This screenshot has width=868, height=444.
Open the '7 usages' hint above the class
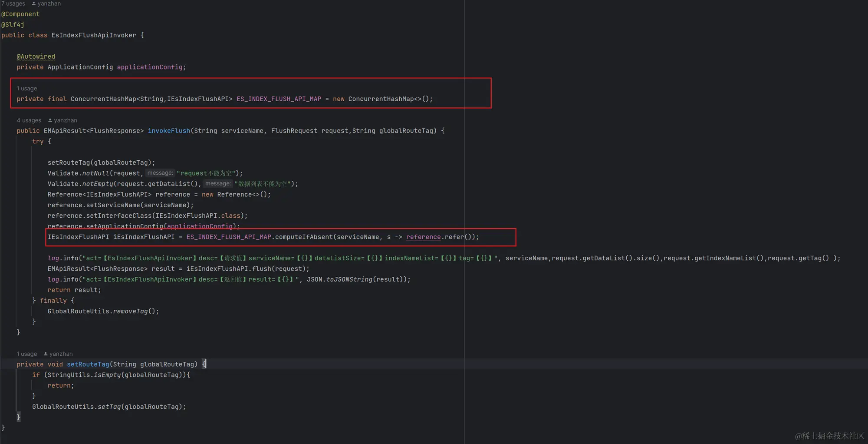[x=13, y=3]
